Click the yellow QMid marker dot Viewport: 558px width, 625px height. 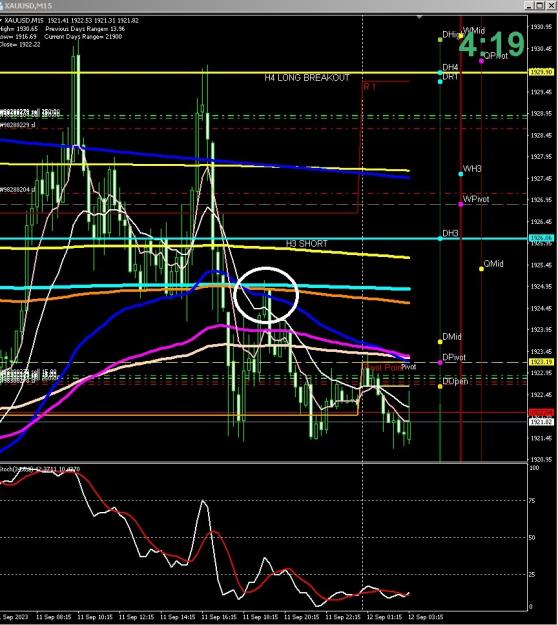tap(481, 269)
